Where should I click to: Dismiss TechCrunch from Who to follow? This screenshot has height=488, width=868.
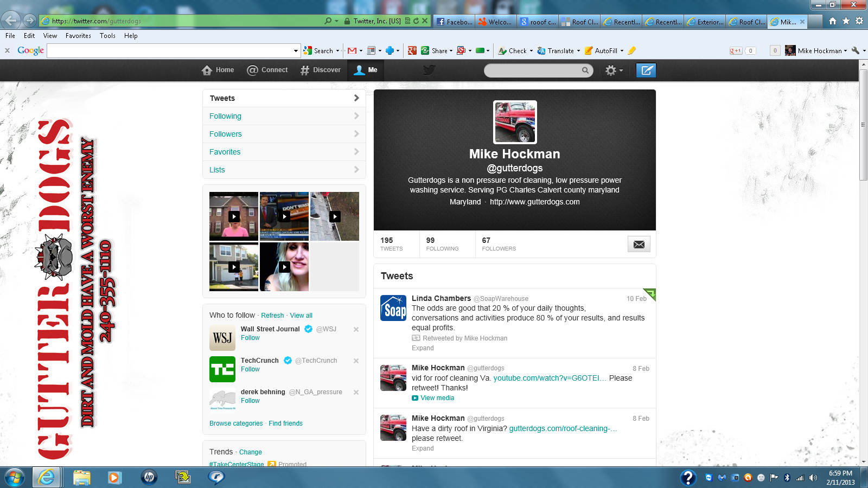[x=356, y=361]
